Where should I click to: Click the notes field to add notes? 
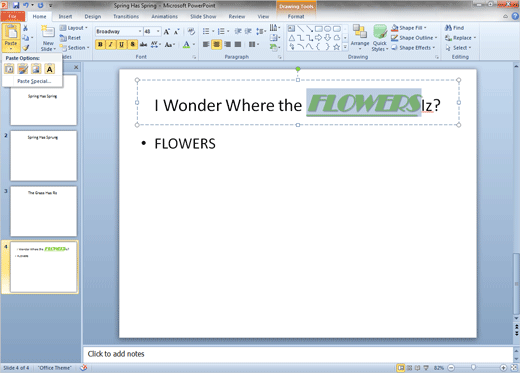298,354
